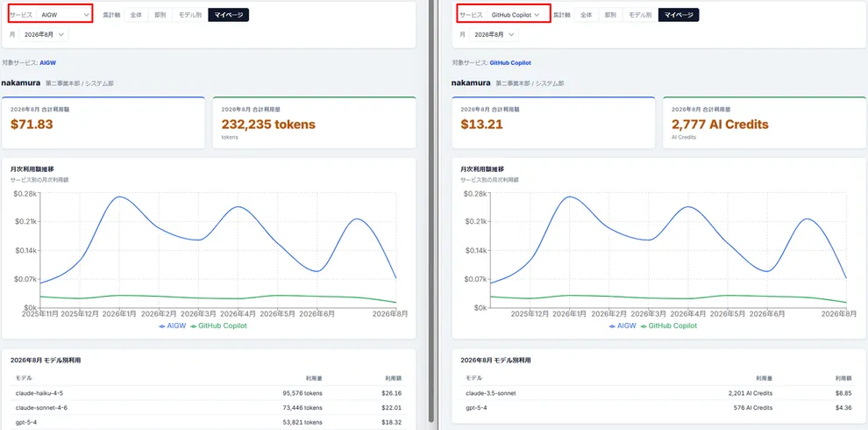Toggle the GitHub Copilot legend entry in right chart
The width and height of the screenshot is (868, 430).
pyautogui.click(x=668, y=326)
